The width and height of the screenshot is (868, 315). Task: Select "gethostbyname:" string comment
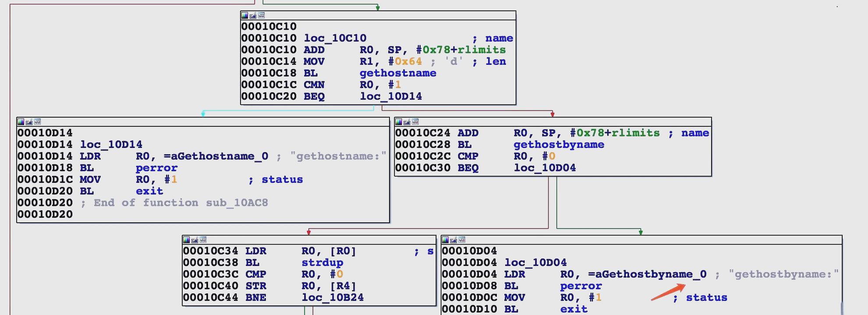784,274
